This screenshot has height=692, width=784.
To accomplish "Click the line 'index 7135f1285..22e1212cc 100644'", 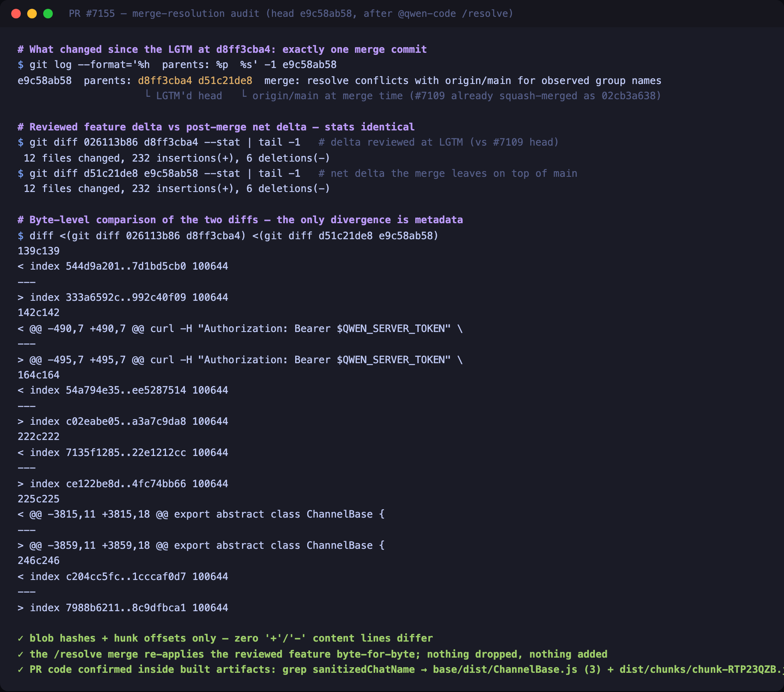I will [123, 453].
